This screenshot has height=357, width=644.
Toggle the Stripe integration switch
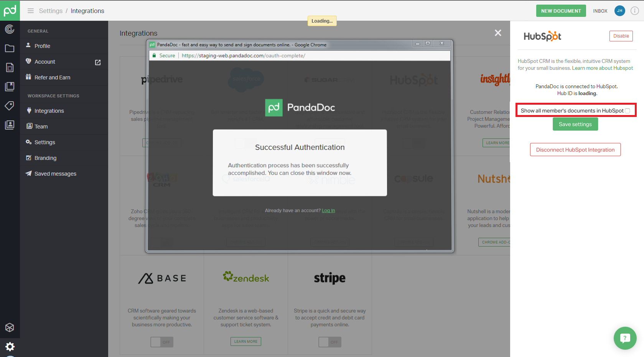(330, 342)
